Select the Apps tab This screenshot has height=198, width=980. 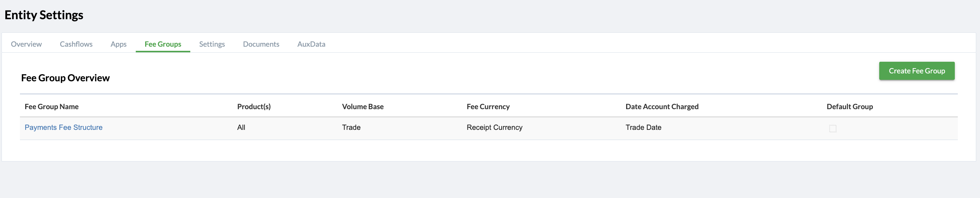[118, 44]
